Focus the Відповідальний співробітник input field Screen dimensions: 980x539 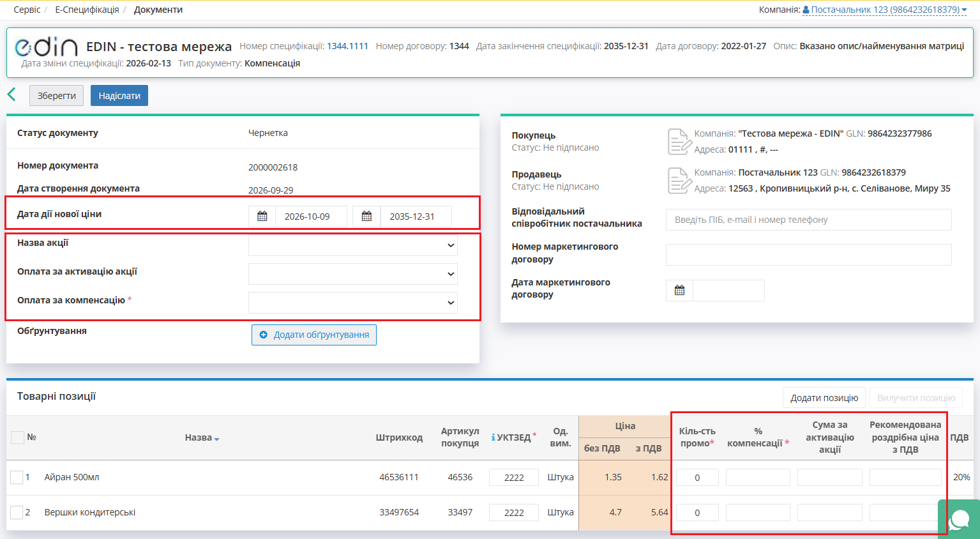tap(809, 220)
